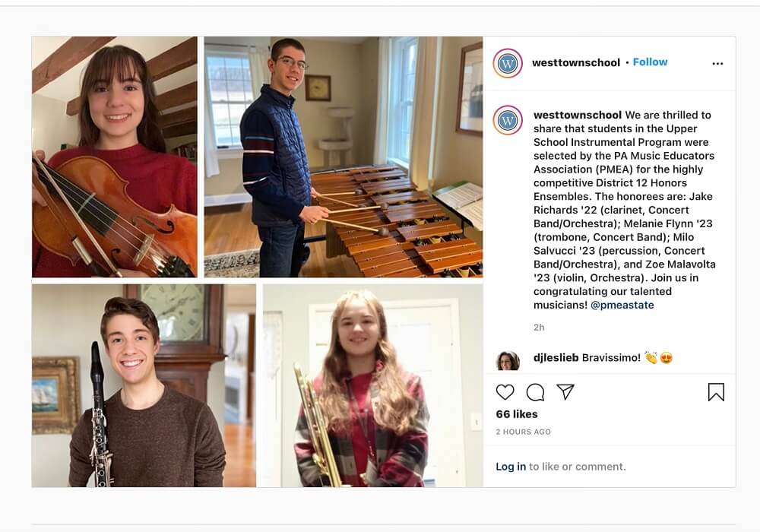The width and height of the screenshot is (760, 532).
Task: Select the clarinet player photo
Action: click(x=144, y=385)
